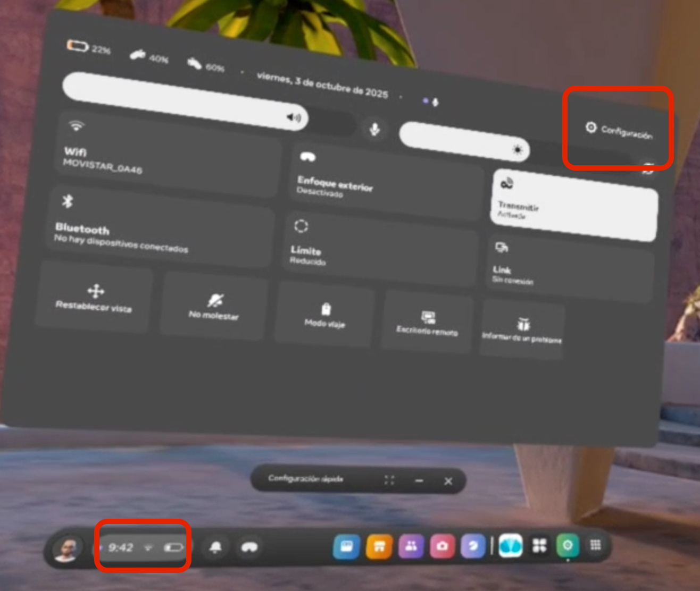The height and width of the screenshot is (591, 700).
Task: Expand the Configuración rápida window to fullscreen
Action: [389, 480]
